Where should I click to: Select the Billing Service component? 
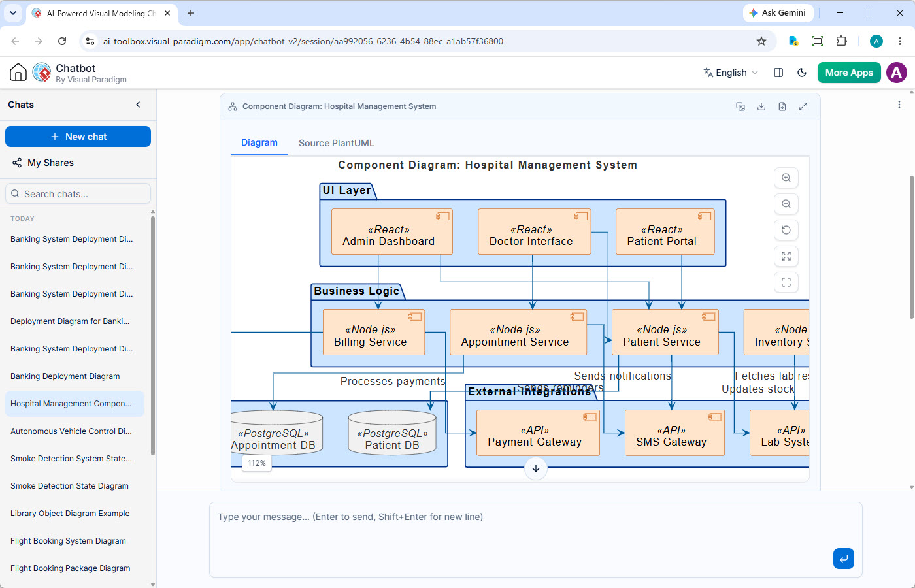coord(374,333)
